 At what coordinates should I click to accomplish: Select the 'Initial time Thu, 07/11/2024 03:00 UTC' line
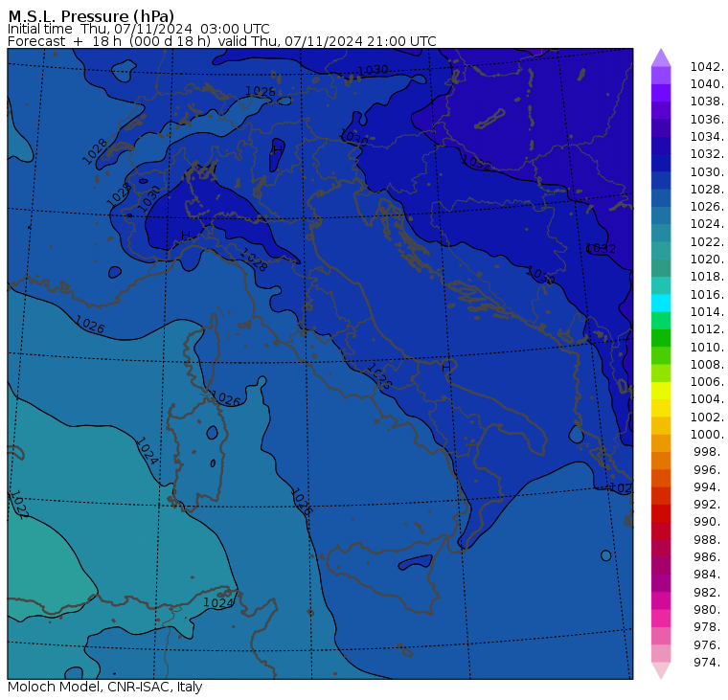coord(138,29)
